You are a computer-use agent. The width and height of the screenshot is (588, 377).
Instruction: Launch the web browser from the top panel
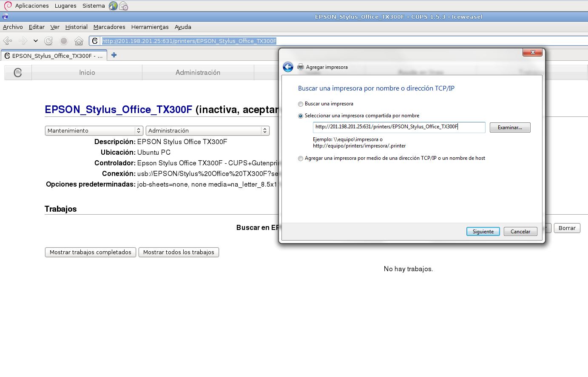[x=113, y=6]
